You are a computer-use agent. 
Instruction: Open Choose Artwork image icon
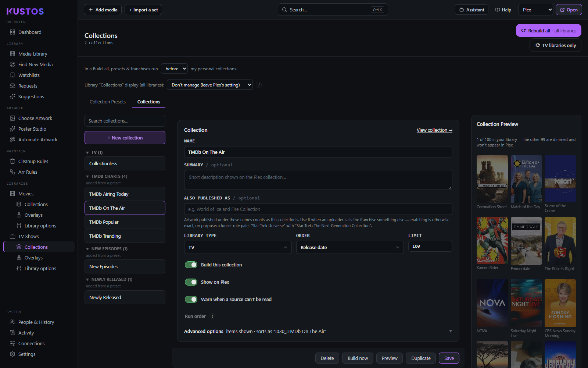12,118
